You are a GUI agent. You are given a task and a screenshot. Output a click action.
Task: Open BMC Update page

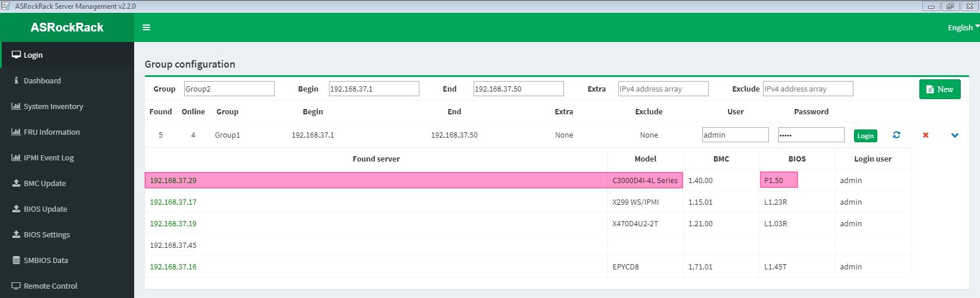(67, 183)
